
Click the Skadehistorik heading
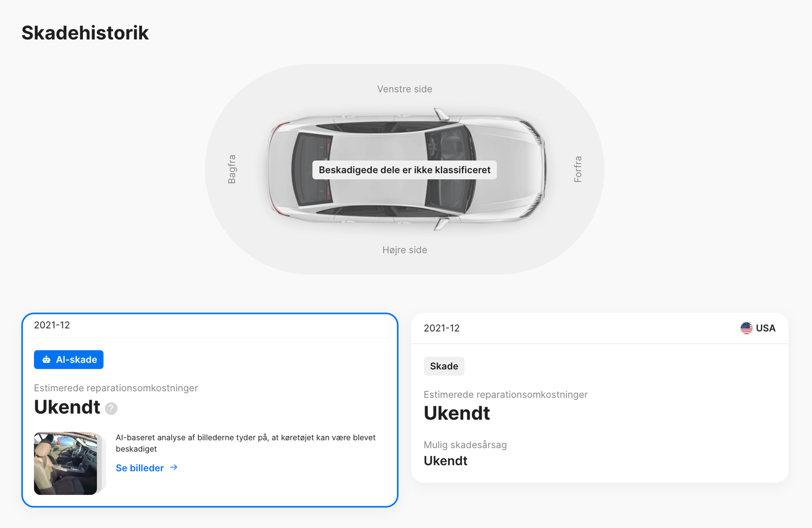pos(85,33)
